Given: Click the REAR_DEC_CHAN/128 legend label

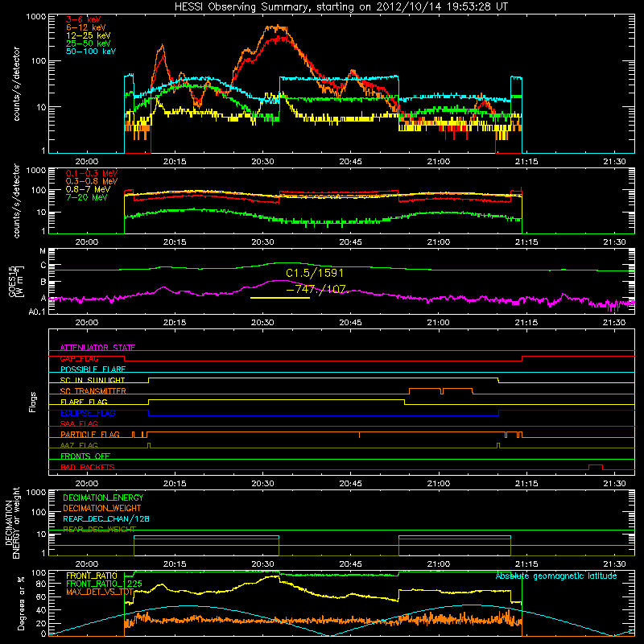Looking at the screenshot, I should (x=106, y=519).
